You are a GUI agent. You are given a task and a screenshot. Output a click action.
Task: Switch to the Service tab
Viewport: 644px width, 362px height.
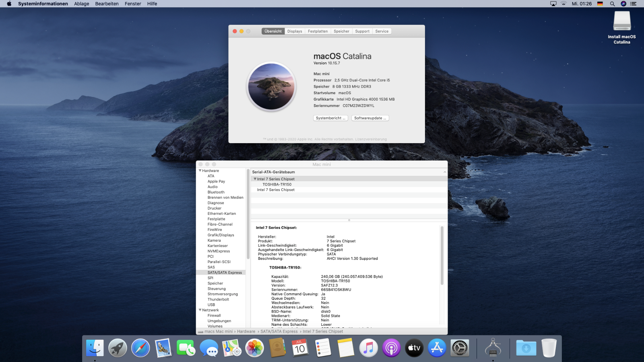click(x=382, y=31)
